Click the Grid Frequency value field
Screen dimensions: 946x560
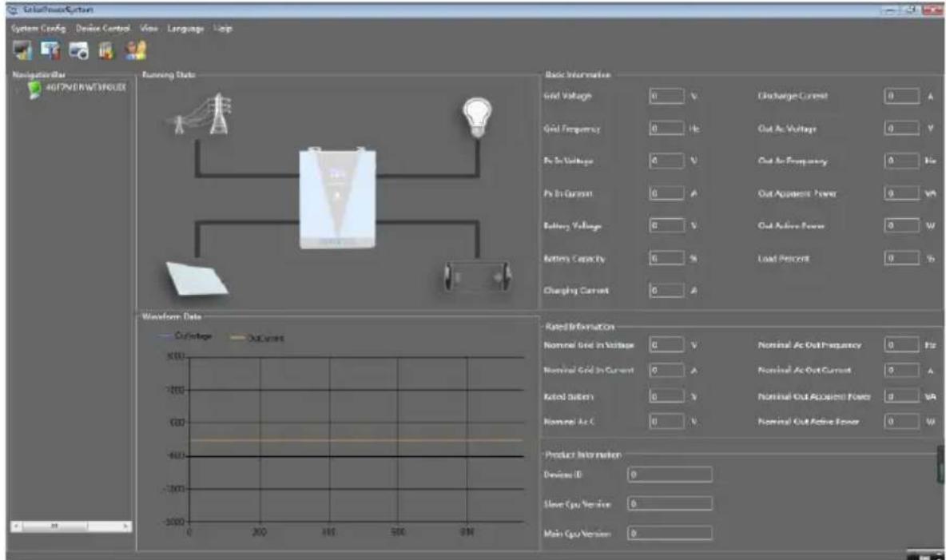point(666,128)
